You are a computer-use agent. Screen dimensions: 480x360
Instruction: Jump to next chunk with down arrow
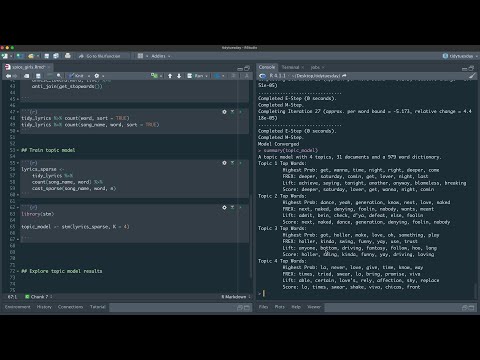click(x=179, y=76)
